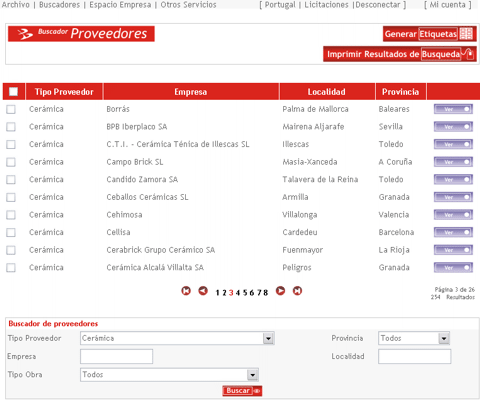Check the Cerabrick Grupo Cerámico SA box
The height and width of the screenshot is (400, 480).
tap(11, 250)
